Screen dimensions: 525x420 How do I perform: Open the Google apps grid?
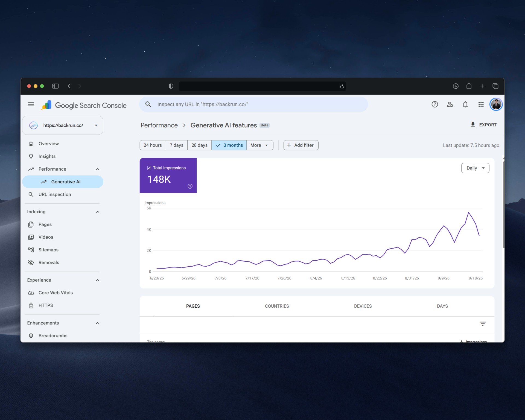point(481,104)
